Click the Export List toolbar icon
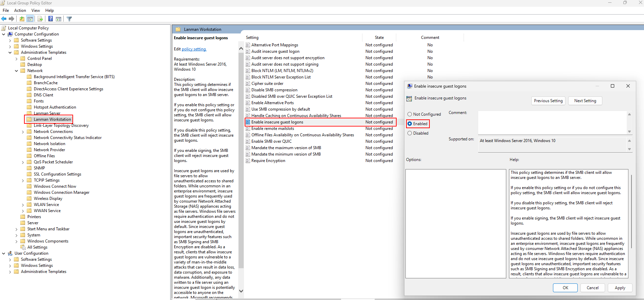 coord(40,19)
